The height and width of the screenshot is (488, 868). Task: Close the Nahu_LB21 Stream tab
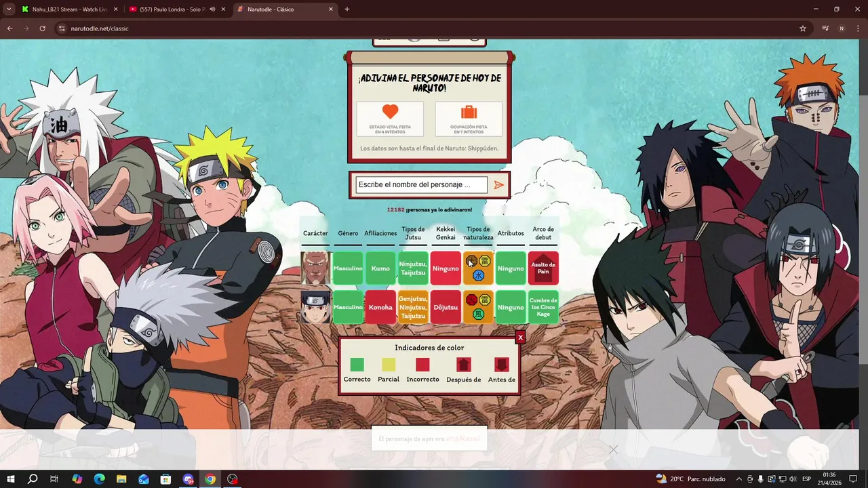[x=115, y=9]
